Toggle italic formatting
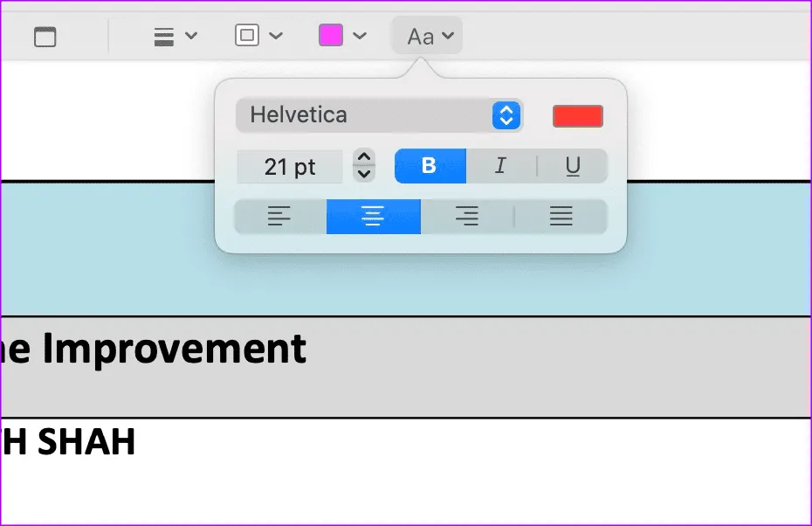The width and height of the screenshot is (812, 526). [x=500, y=166]
